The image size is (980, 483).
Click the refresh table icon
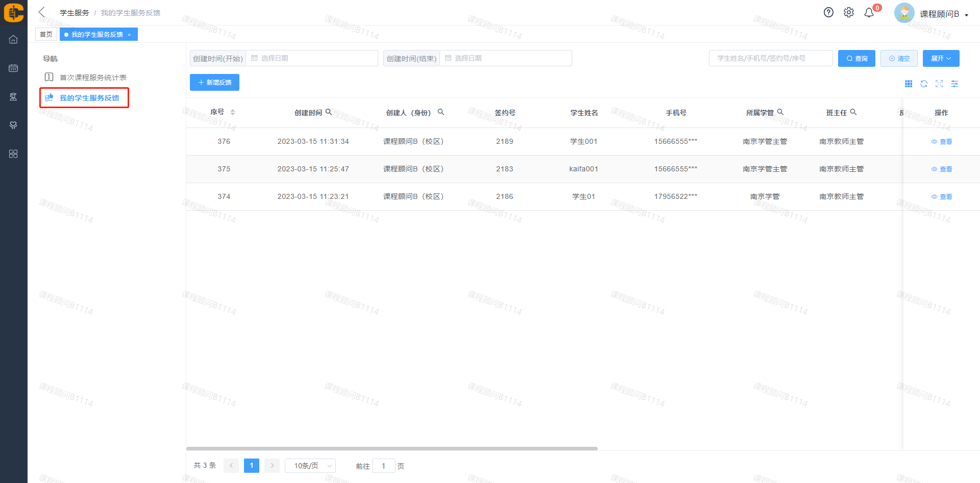click(x=924, y=84)
